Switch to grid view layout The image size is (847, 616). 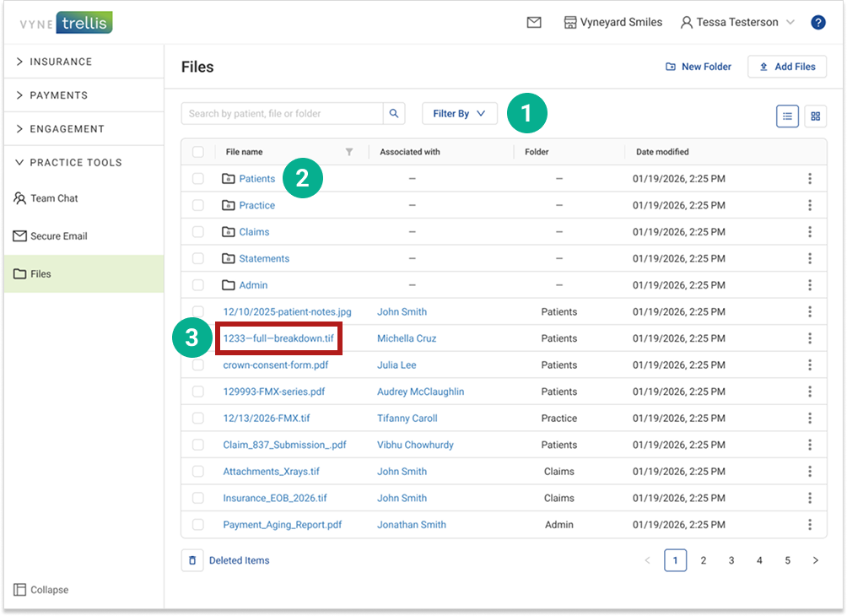[x=815, y=116]
